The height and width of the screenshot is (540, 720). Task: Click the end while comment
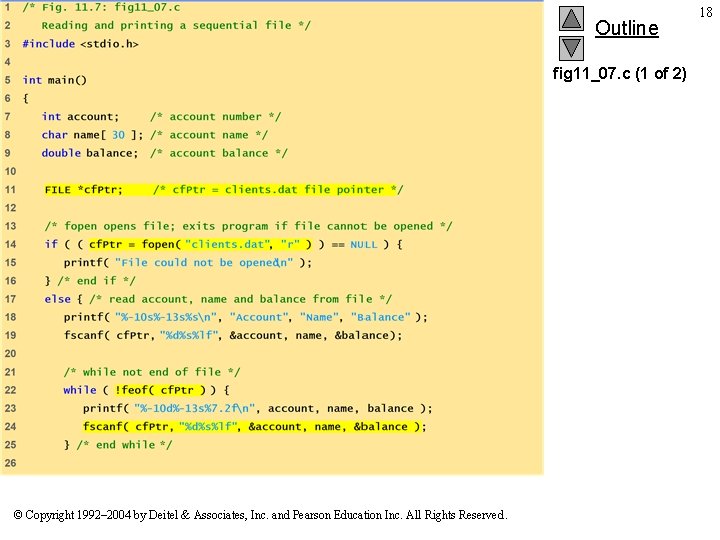(x=124, y=445)
